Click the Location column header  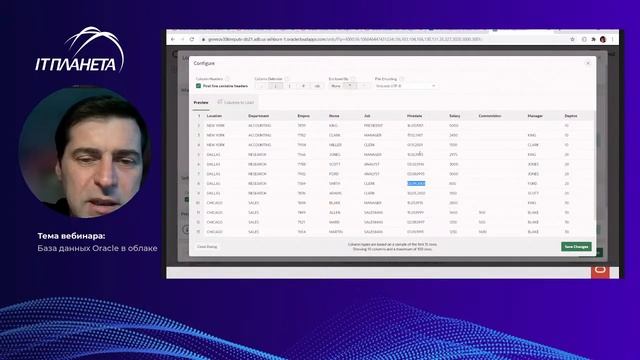[214, 116]
